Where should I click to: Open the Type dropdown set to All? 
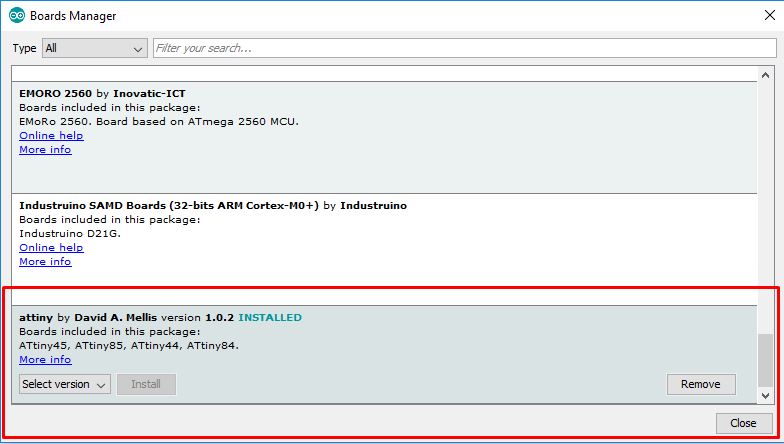coord(95,48)
